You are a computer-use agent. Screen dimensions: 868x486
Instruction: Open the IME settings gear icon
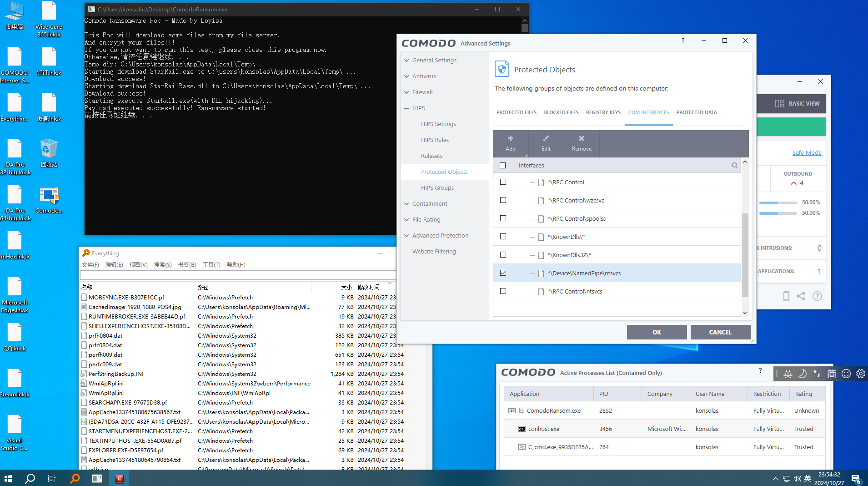pyautogui.click(x=860, y=374)
